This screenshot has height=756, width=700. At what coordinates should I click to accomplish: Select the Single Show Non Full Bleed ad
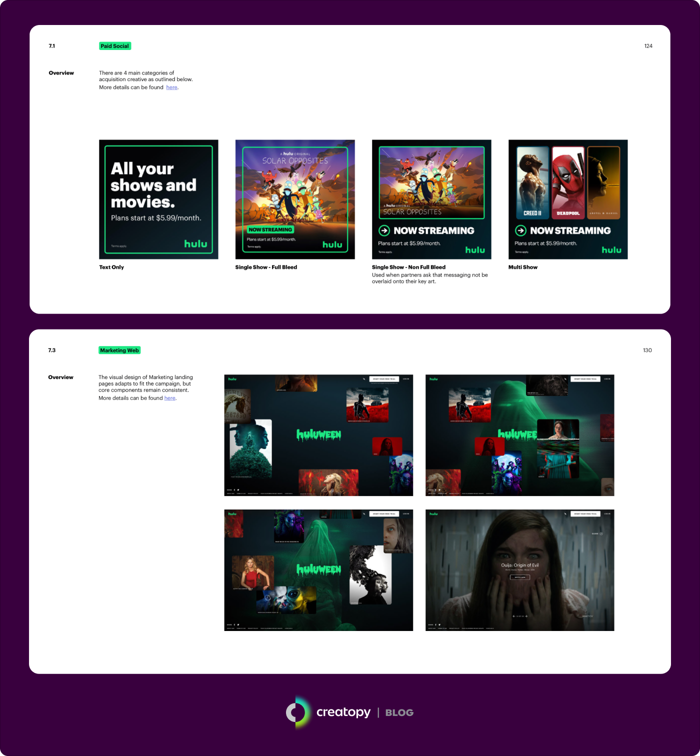click(431, 199)
